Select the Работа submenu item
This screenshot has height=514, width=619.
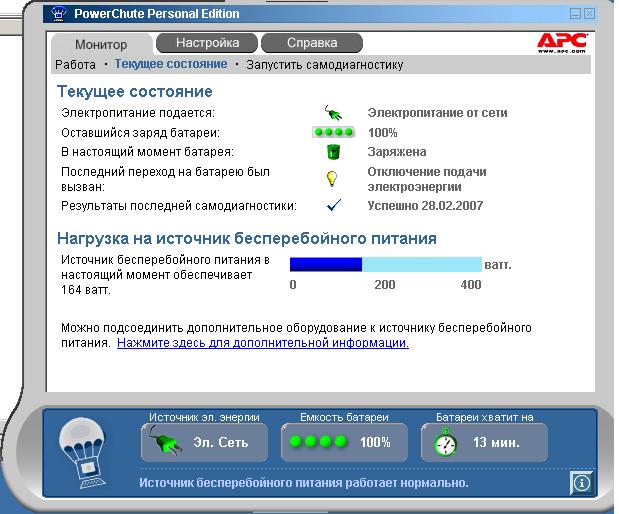pos(75,65)
